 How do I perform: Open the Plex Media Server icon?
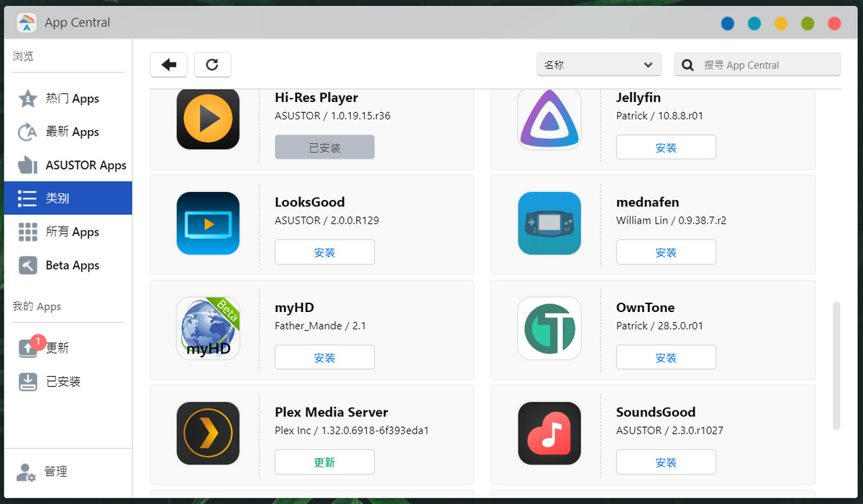[x=208, y=433]
